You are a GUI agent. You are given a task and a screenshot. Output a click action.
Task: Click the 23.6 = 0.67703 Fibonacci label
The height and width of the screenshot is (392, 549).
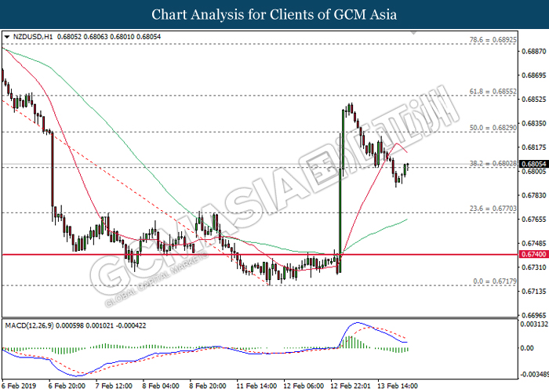493,209
